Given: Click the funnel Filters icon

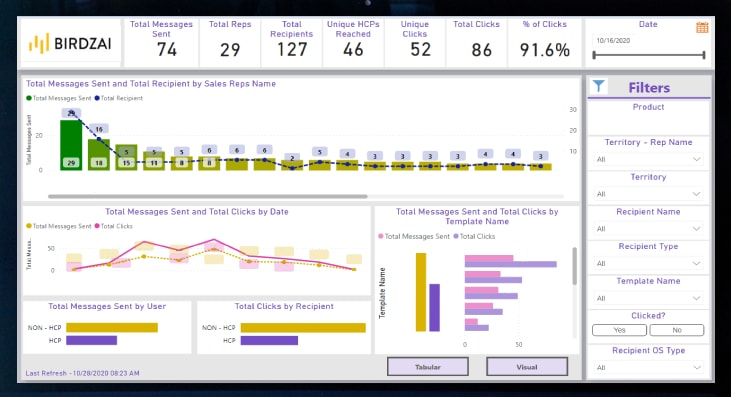Looking at the screenshot, I should coord(599,86).
